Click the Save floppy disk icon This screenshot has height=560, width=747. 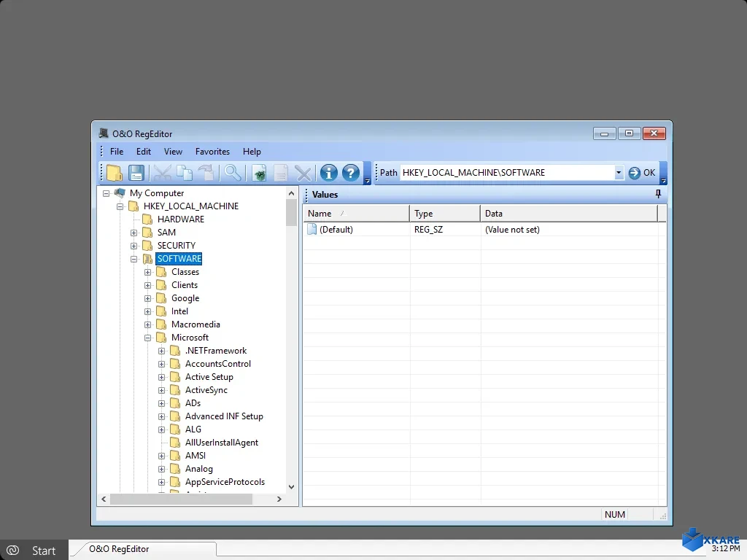click(x=136, y=173)
